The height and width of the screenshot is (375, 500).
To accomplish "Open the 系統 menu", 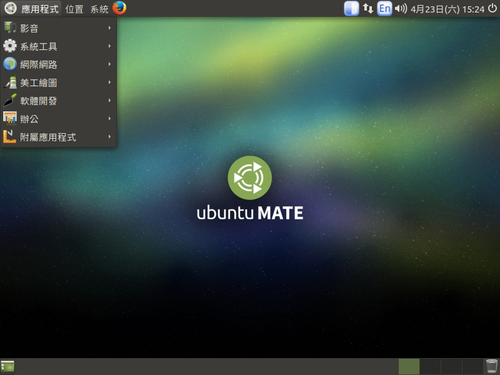I will tap(99, 9).
